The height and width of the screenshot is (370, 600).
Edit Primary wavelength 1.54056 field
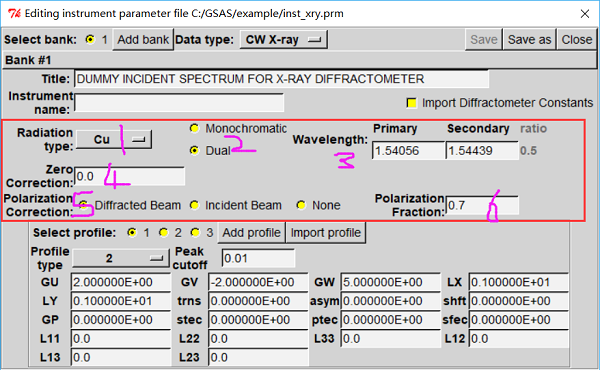coord(408,151)
